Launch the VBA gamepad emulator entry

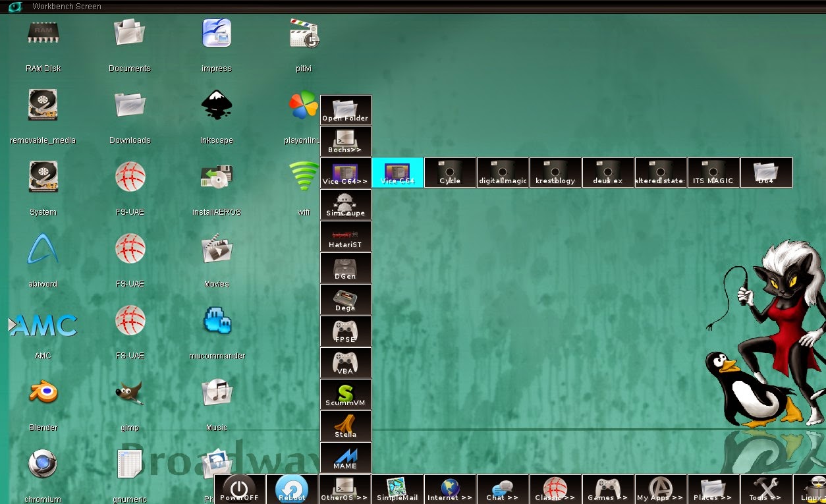(346, 363)
